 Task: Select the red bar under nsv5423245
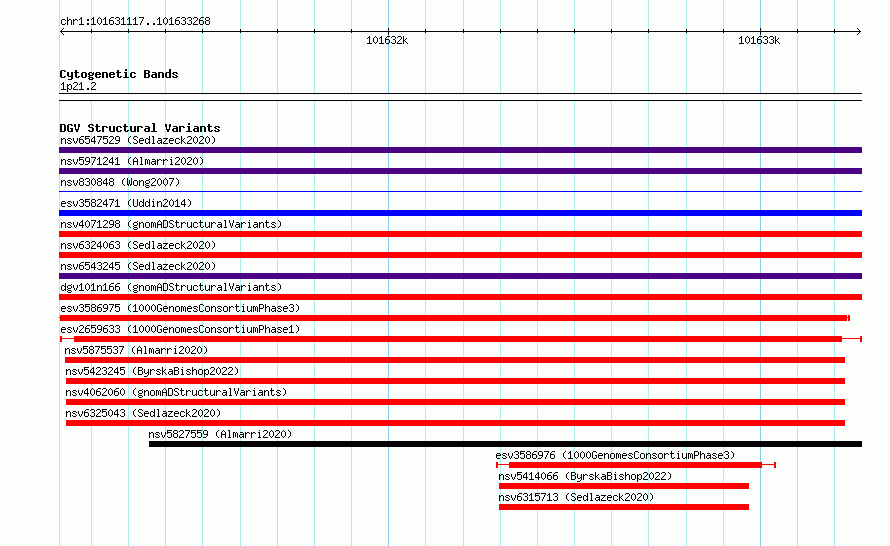coord(455,381)
